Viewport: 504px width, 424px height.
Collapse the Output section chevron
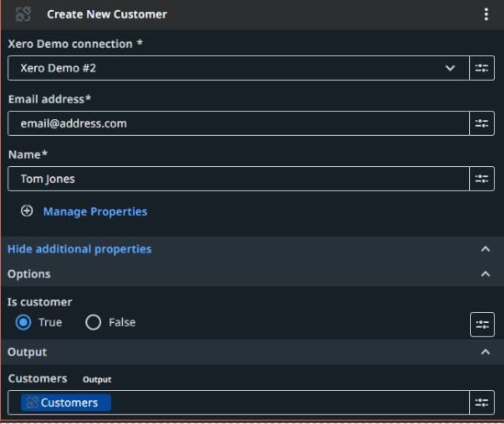click(x=486, y=352)
